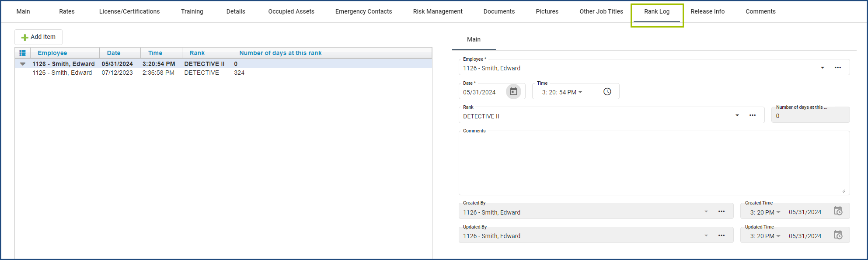Click ellipsis button next to Updated By
Image resolution: width=868 pixels, height=260 pixels.
coord(721,236)
